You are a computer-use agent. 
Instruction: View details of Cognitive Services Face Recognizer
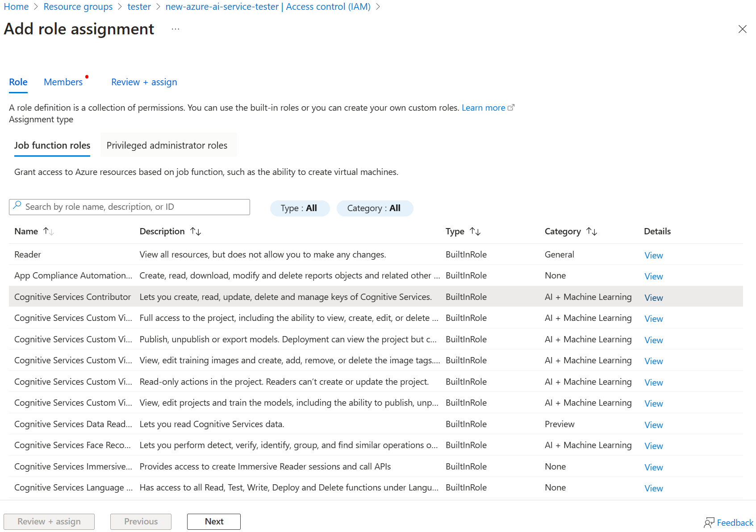[x=654, y=446]
